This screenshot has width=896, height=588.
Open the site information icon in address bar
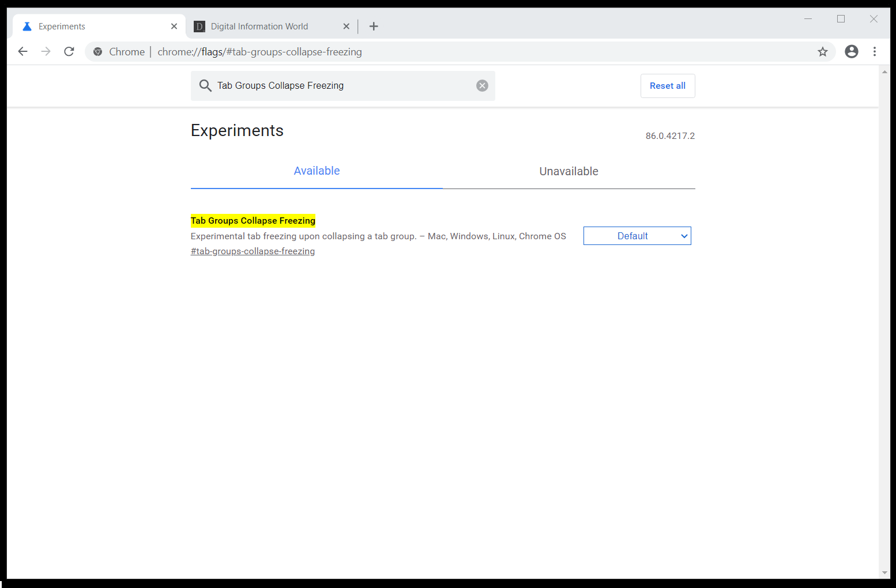(98, 51)
